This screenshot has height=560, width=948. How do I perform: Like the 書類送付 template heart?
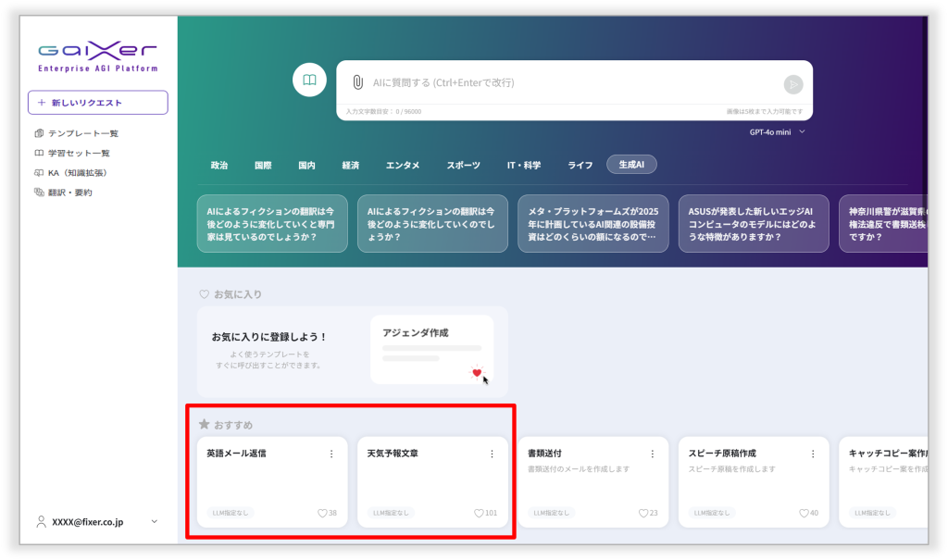coord(643,513)
